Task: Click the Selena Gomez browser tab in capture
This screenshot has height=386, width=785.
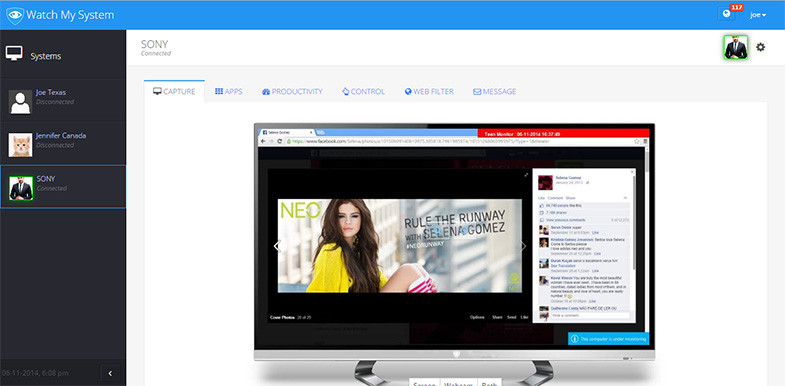Action: coord(286,133)
